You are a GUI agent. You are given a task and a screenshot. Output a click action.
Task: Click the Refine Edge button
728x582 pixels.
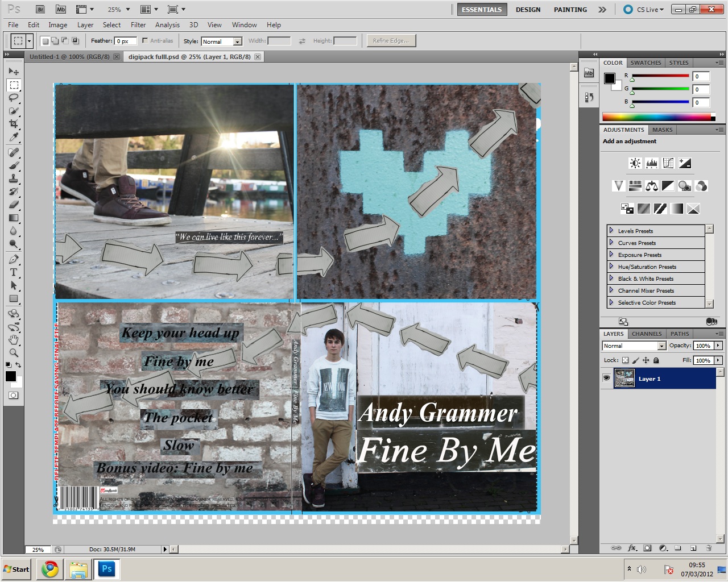point(391,41)
